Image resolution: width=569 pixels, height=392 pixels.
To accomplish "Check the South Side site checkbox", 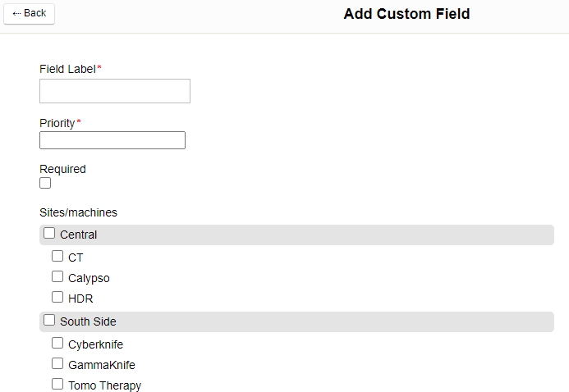I will 49,321.
